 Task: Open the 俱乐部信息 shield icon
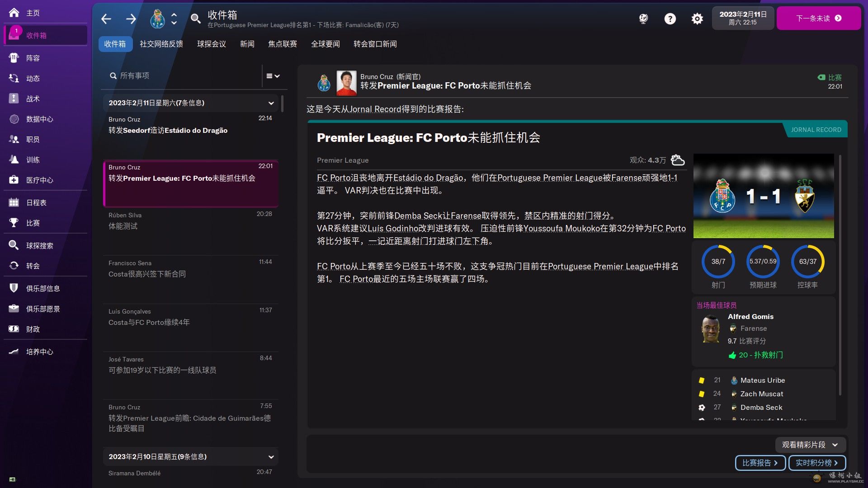14,288
